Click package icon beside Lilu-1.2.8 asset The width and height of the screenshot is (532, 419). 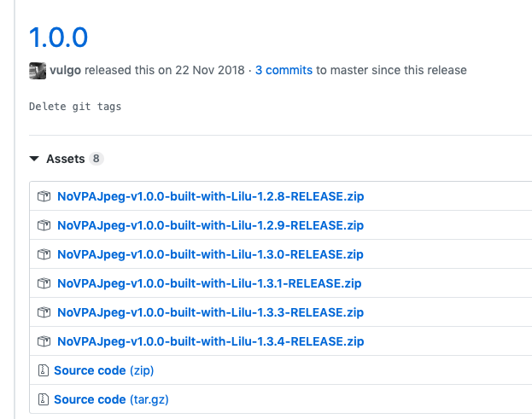click(44, 196)
